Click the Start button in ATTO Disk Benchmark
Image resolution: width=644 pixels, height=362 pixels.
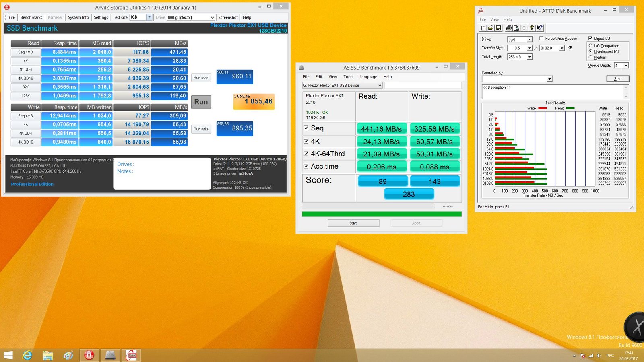(618, 79)
